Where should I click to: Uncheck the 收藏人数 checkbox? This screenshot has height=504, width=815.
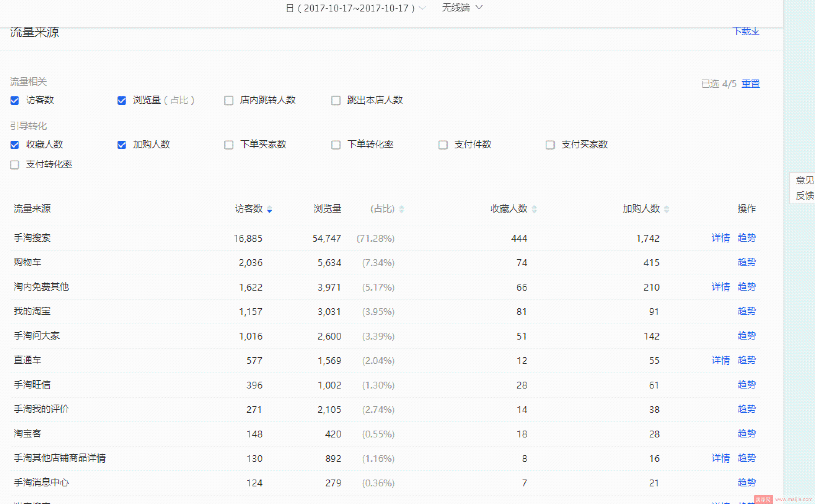15,145
